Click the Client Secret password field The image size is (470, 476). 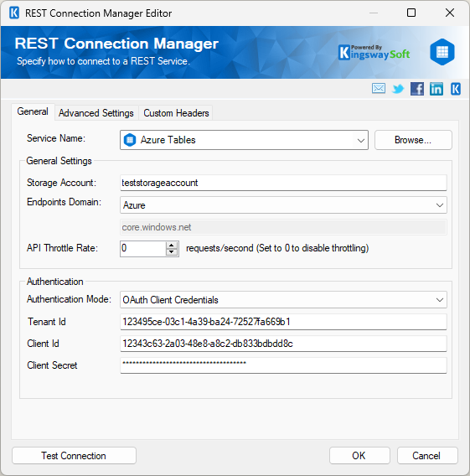(x=283, y=365)
